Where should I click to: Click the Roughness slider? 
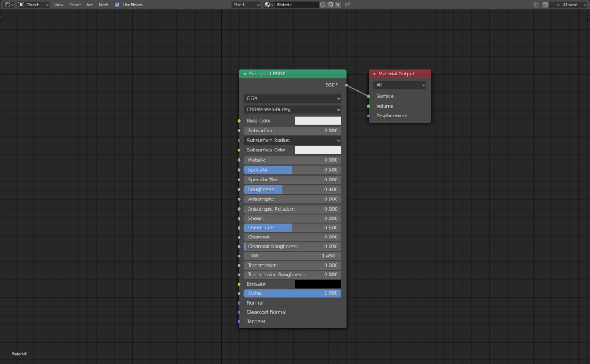pos(292,189)
